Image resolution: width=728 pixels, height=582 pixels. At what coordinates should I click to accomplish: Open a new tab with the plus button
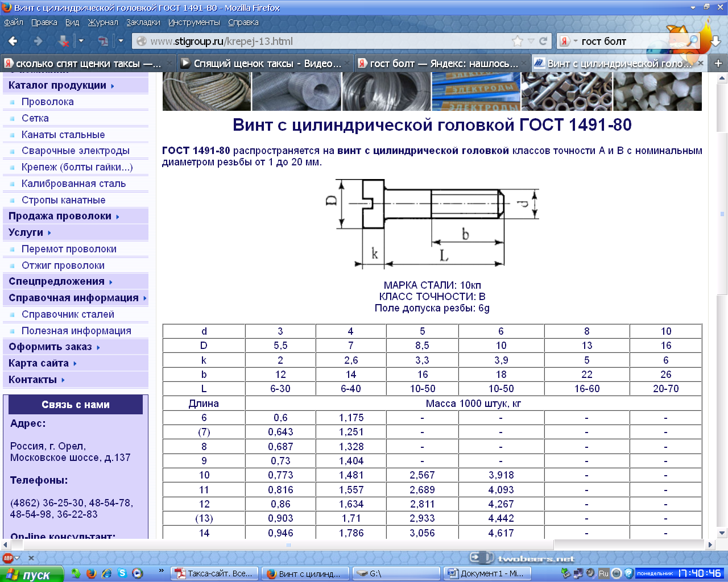[718, 63]
